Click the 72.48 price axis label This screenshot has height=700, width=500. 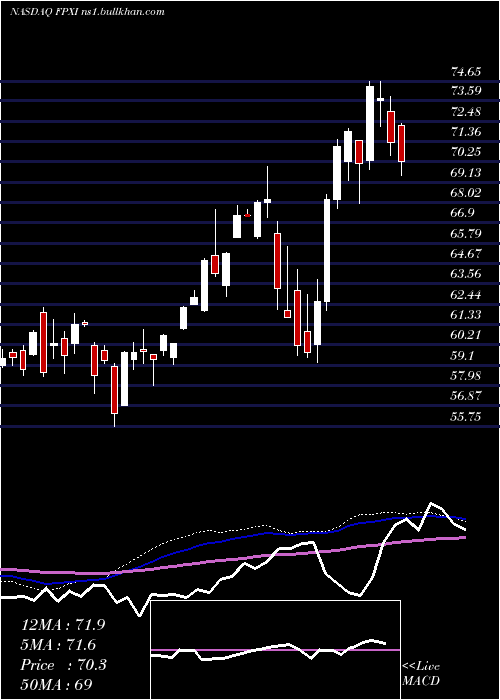tap(466, 111)
